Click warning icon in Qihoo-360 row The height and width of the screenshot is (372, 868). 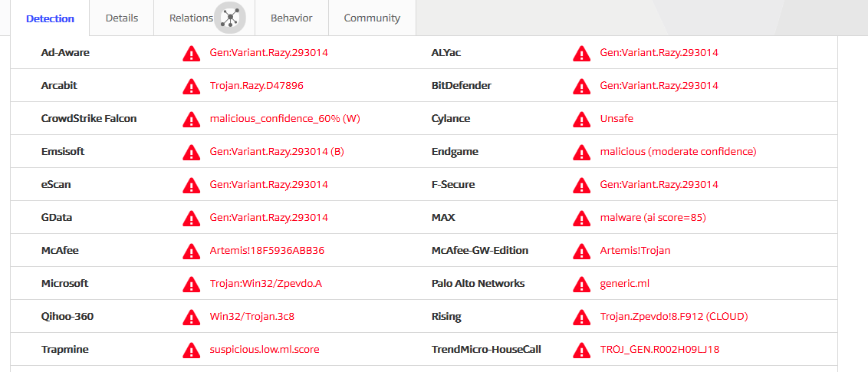pyautogui.click(x=191, y=317)
